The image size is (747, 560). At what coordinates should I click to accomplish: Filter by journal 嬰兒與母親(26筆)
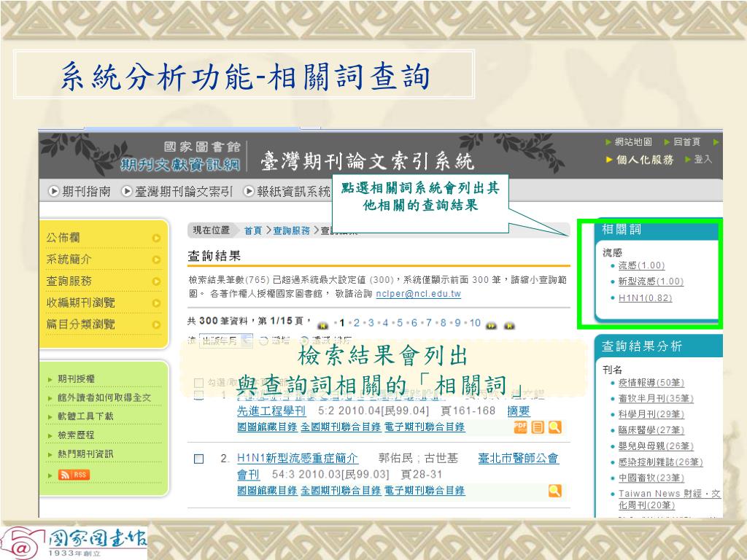(656, 446)
